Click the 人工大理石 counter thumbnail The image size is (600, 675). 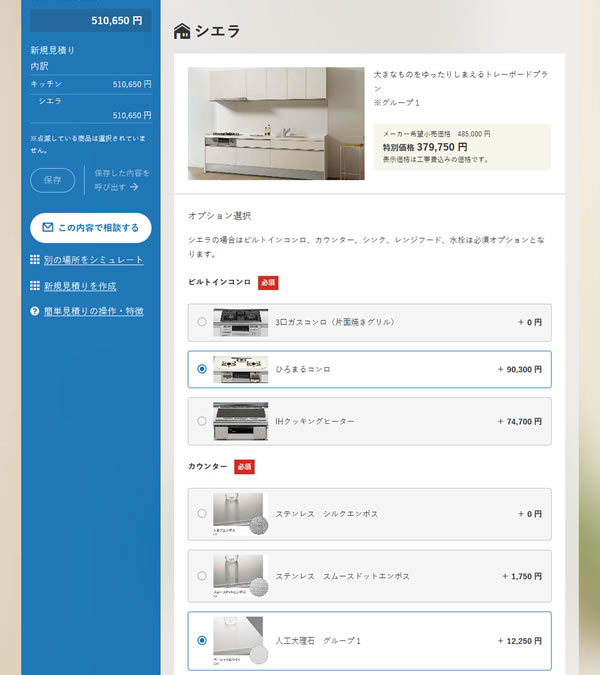(x=241, y=641)
